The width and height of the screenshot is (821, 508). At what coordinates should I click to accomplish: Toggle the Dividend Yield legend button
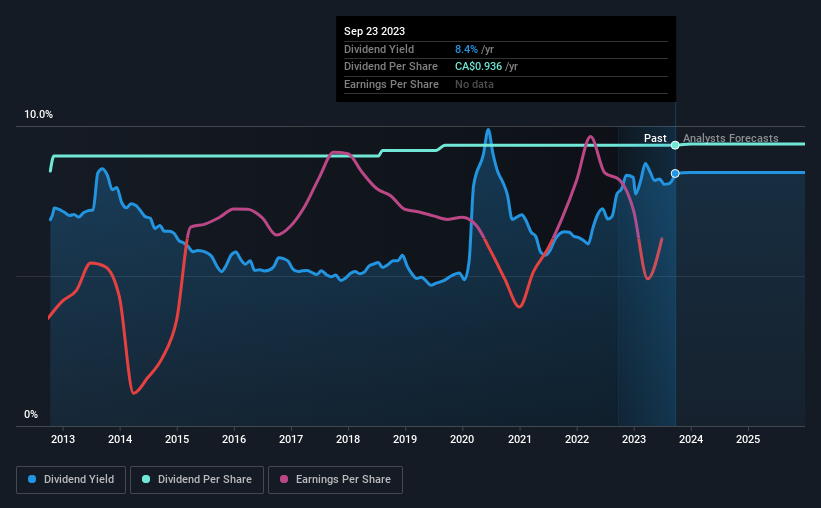[71, 479]
